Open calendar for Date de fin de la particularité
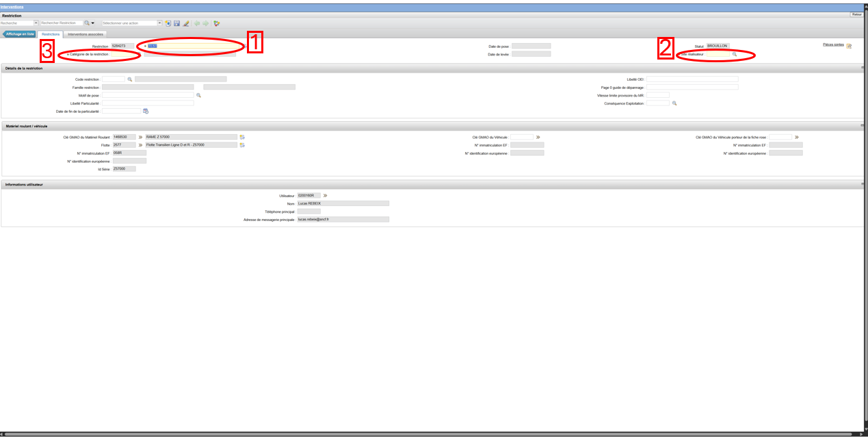 point(146,111)
